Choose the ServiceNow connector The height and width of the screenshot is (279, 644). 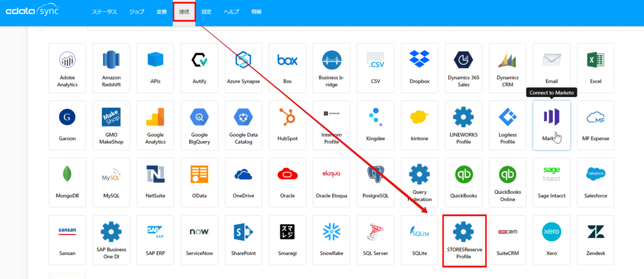pos(199,240)
